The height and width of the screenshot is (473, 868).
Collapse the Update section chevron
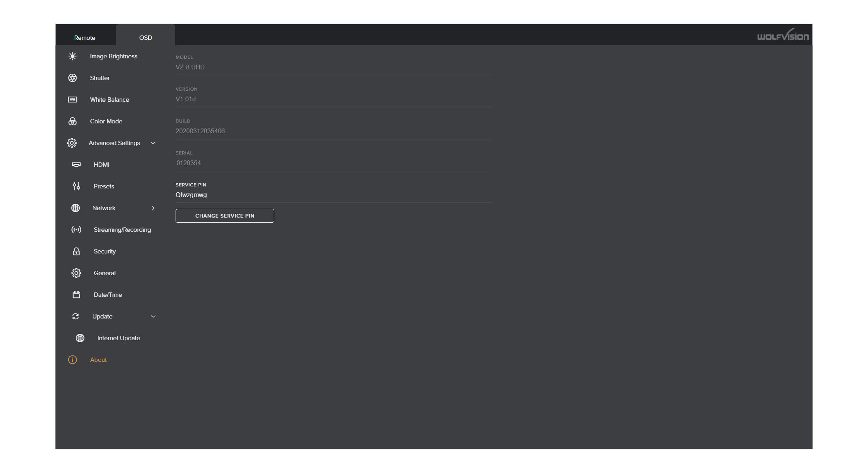tap(153, 317)
